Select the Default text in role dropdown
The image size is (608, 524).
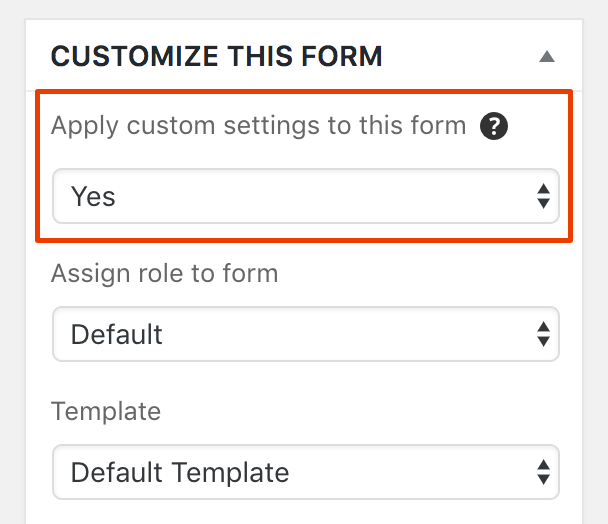click(x=116, y=334)
